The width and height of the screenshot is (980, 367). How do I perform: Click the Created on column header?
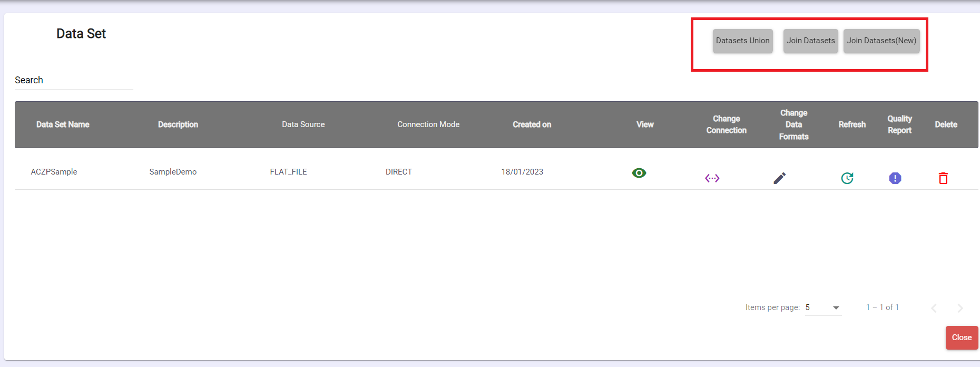coord(532,124)
